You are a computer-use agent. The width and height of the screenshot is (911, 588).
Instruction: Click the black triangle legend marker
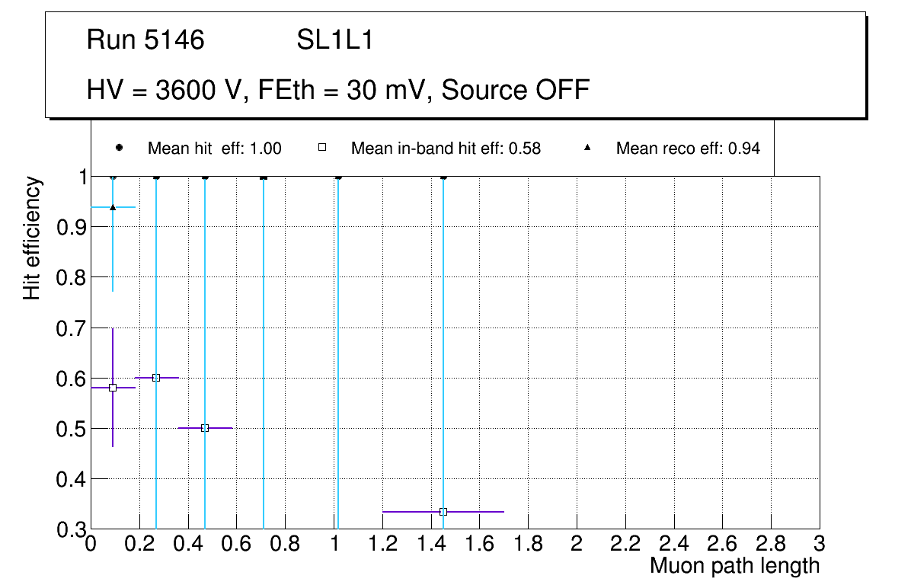[x=587, y=149]
